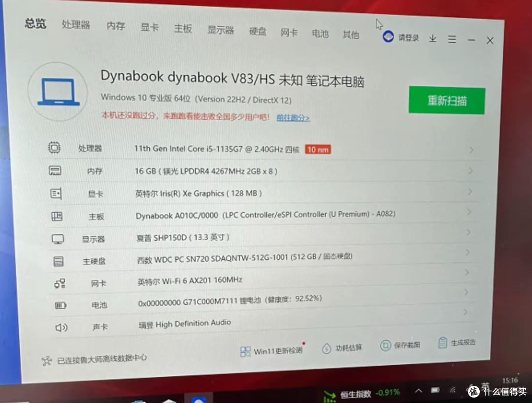Switch to the 其他 tab

351,34
